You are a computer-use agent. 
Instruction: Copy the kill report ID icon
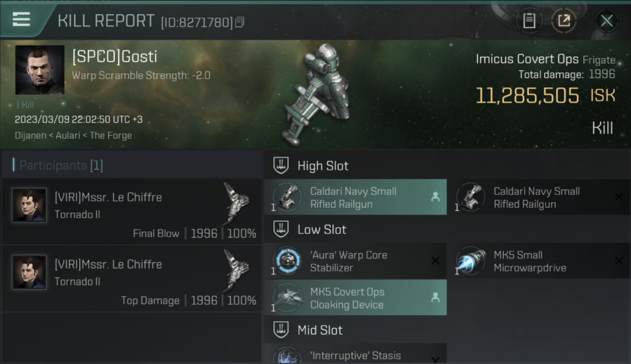pyautogui.click(x=239, y=22)
